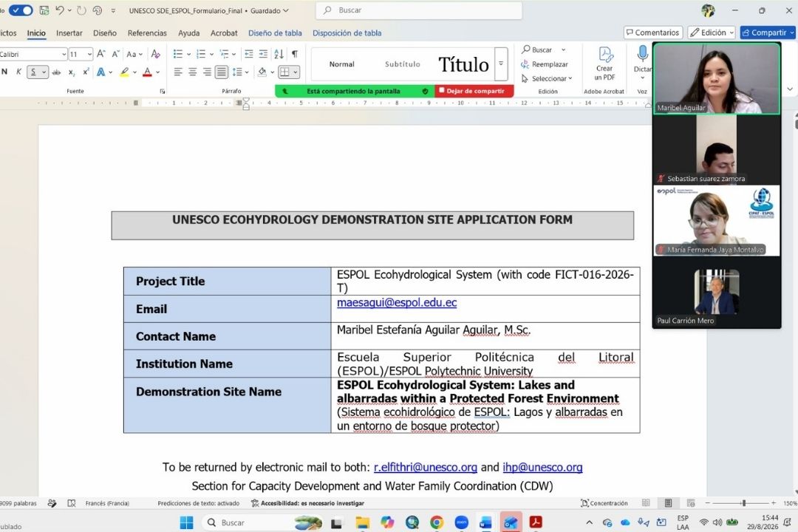798x532 pixels.
Task: Click the Save icon in title bar
Action: [x=44, y=10]
